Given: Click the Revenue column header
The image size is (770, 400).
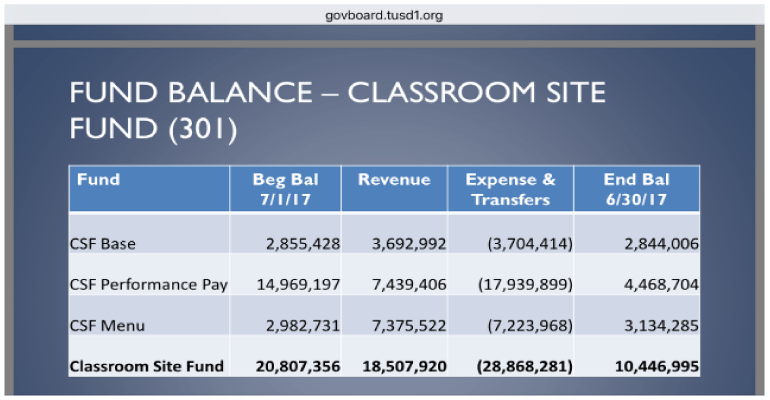Looking at the screenshot, I should 394,180.
